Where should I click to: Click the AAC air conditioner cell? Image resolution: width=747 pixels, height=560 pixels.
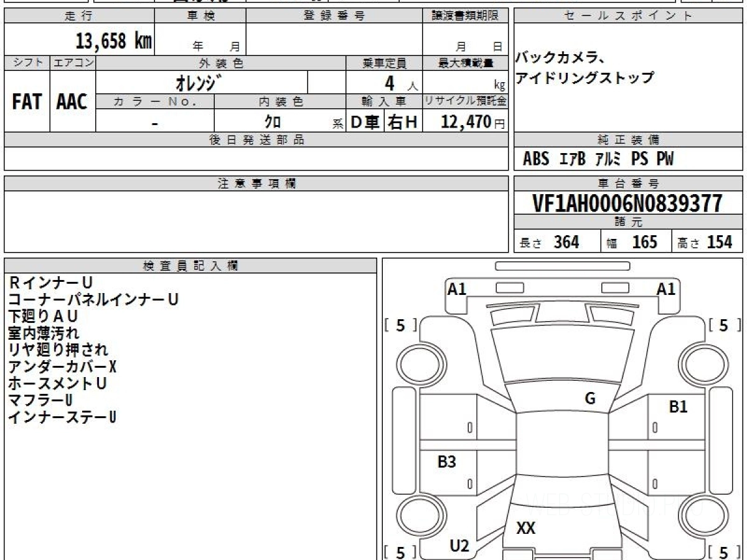pyautogui.click(x=72, y=102)
